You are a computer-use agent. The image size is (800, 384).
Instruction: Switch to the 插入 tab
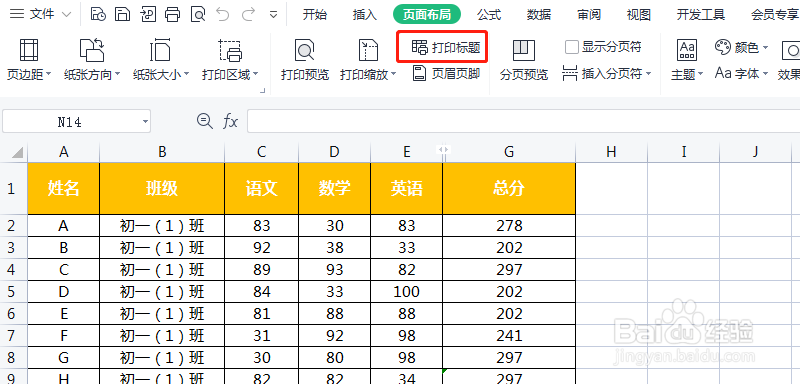365,15
